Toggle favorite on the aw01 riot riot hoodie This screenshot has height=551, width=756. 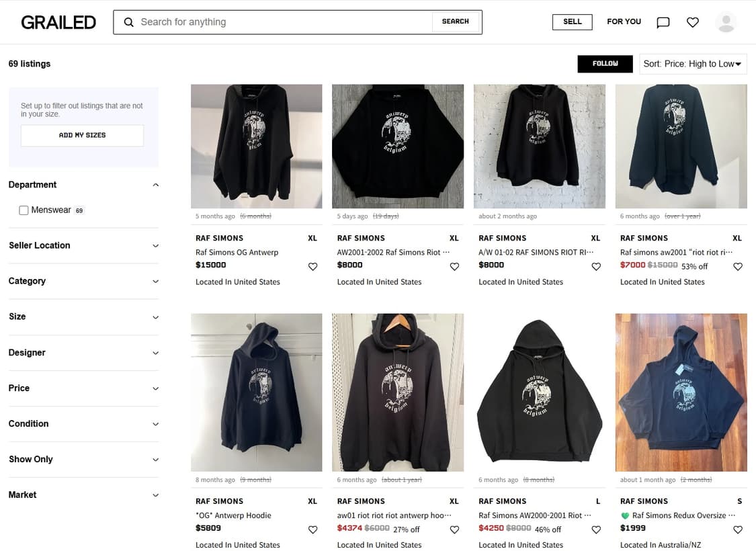tap(454, 529)
